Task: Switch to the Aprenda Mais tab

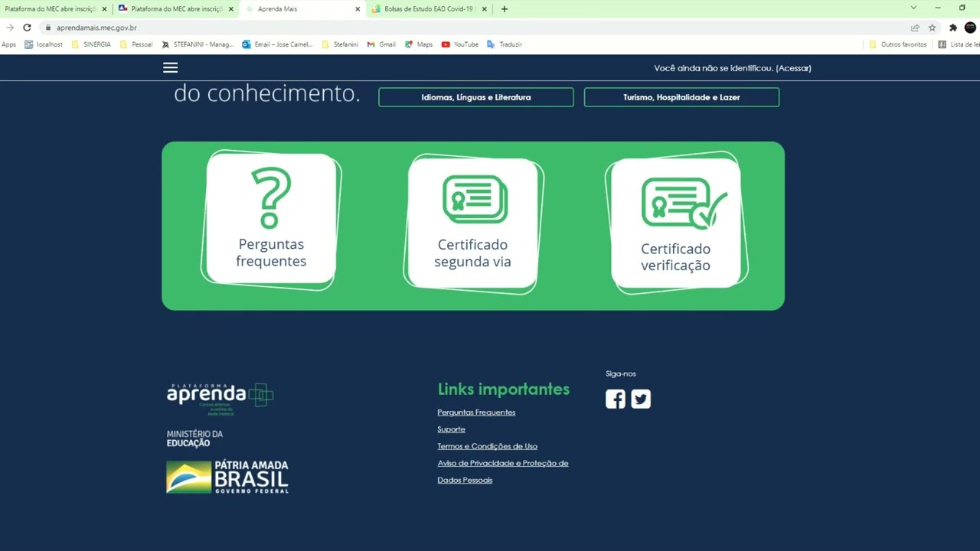Action: point(302,9)
